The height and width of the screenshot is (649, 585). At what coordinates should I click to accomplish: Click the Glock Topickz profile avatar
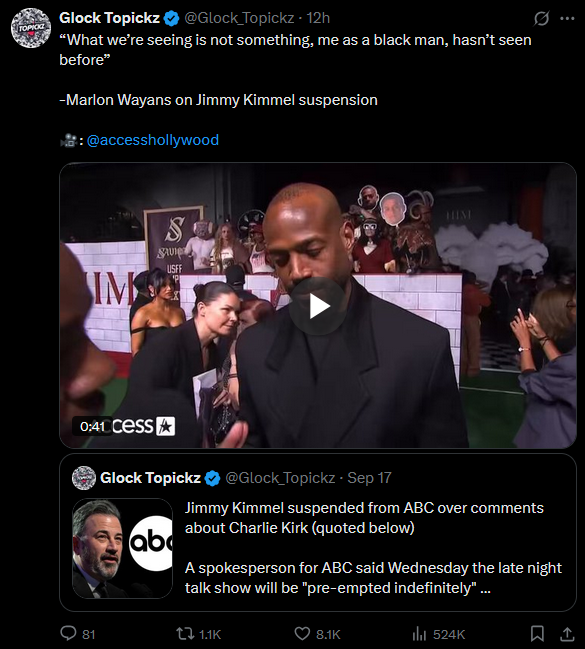31,28
